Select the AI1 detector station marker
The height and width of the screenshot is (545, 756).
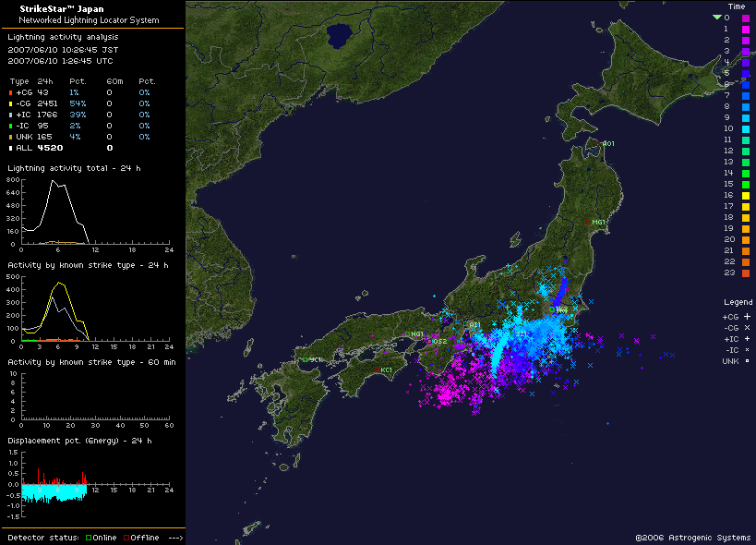(x=467, y=324)
